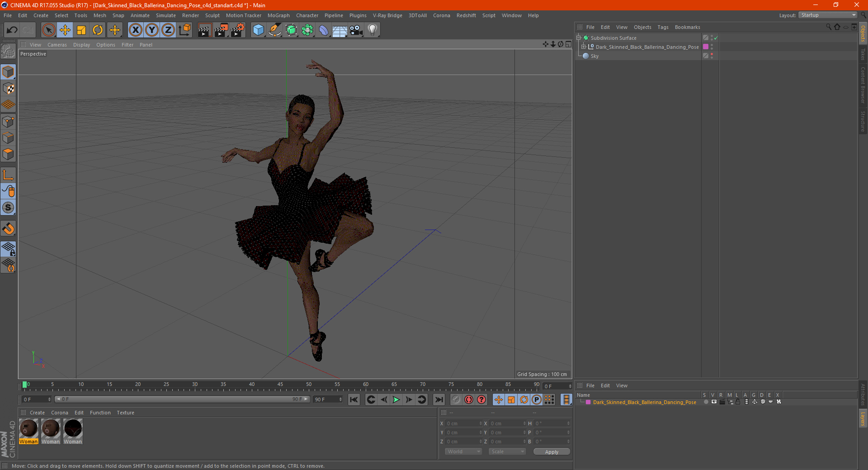Toggle Subdivision Surface enable checkmark

[x=716, y=38]
